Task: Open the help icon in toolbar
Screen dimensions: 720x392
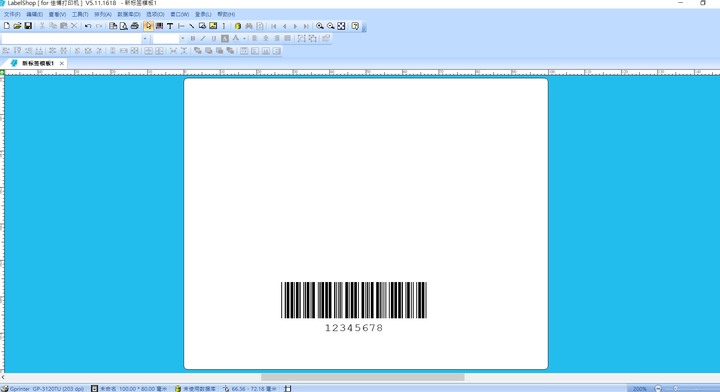Action: click(x=355, y=26)
